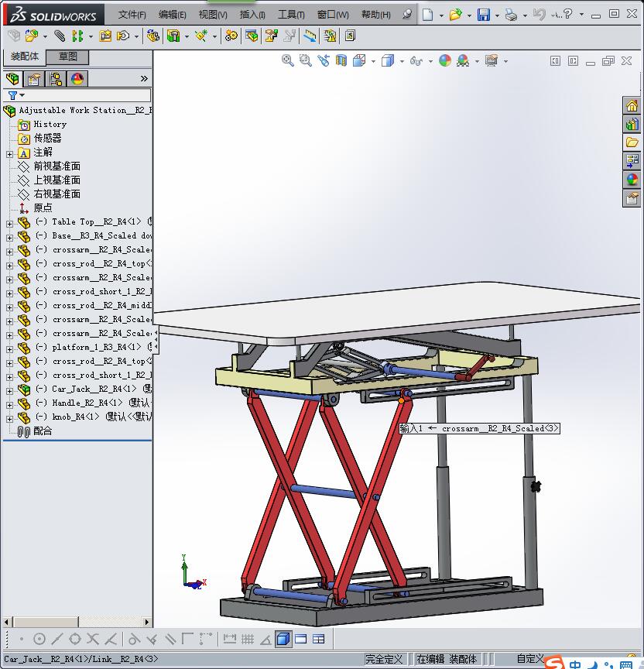Click the Zoom to Area icon
Viewport: 644px width, 669px height.
(x=306, y=60)
